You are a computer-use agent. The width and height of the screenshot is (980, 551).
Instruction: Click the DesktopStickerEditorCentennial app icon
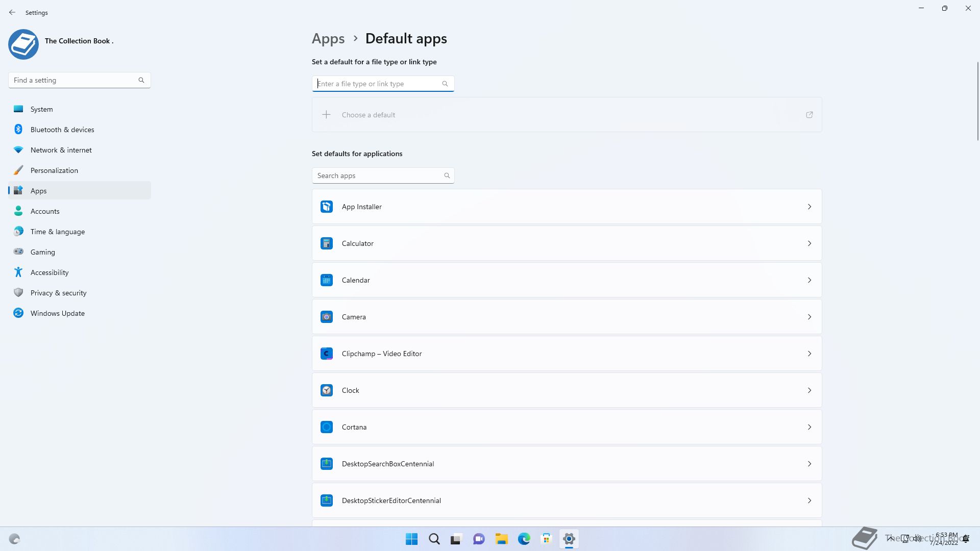click(x=327, y=500)
